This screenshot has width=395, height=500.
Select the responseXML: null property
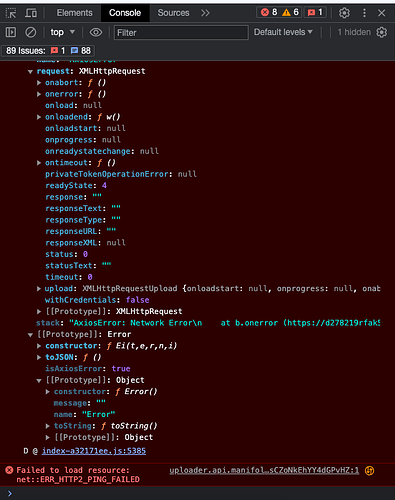(85, 243)
